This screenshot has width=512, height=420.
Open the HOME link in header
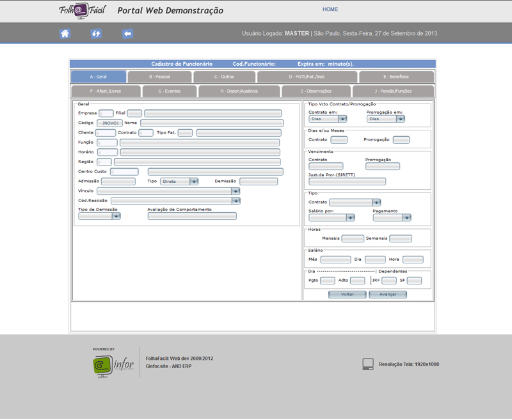pos(330,10)
